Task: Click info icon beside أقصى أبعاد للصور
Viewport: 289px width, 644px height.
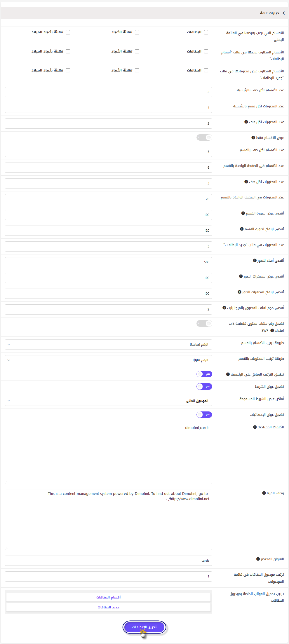Action: click(255, 261)
